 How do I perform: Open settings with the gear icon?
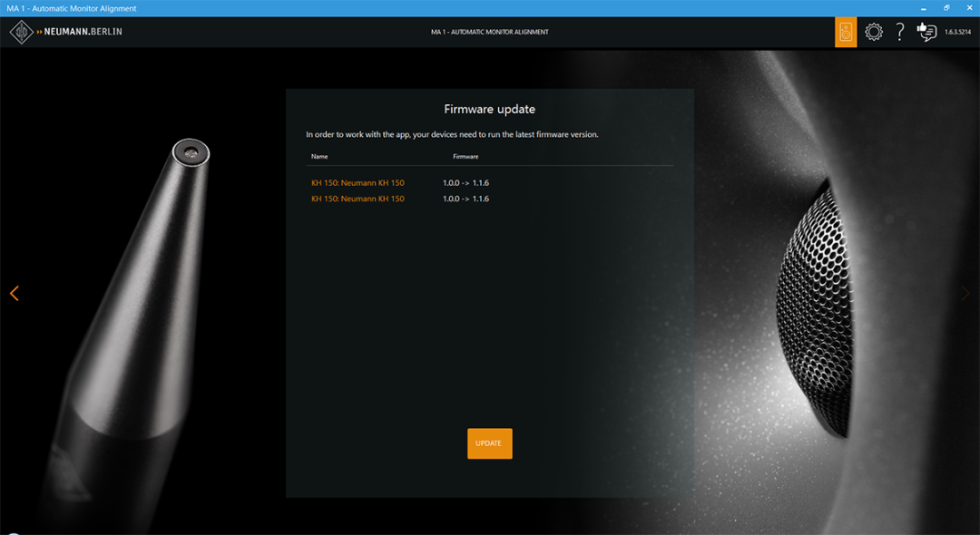point(873,32)
